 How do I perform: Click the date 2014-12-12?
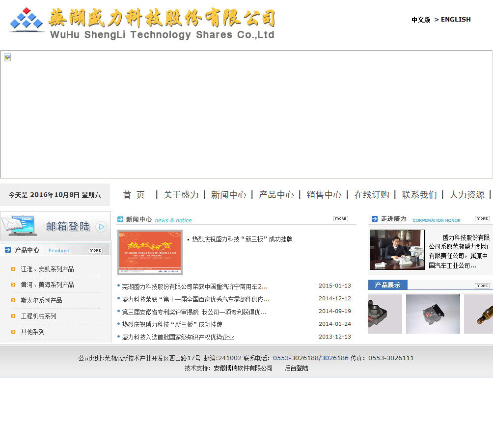tap(334, 298)
